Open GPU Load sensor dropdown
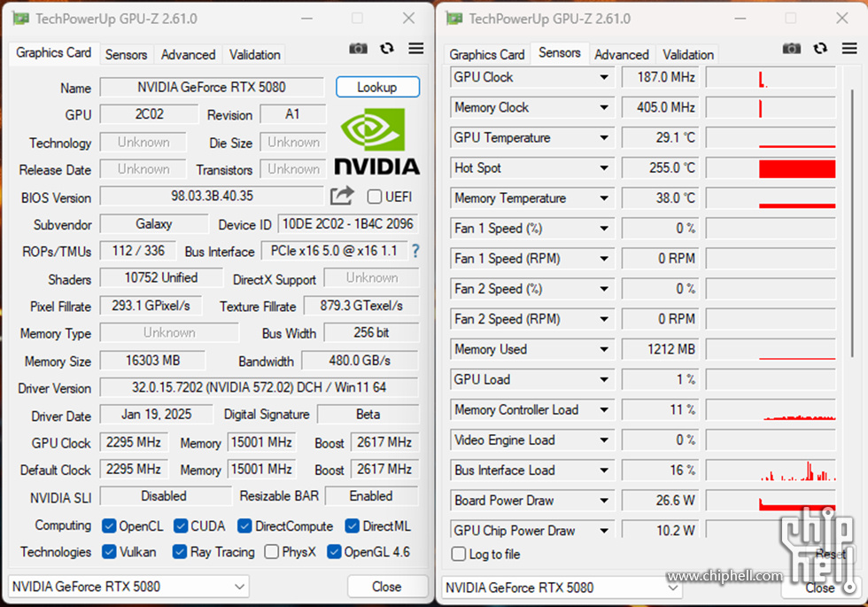Screen dimensions: 868x607 pos(604,379)
